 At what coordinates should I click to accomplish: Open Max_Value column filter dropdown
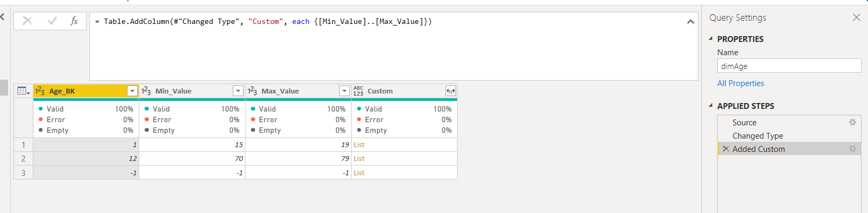pyautogui.click(x=344, y=91)
